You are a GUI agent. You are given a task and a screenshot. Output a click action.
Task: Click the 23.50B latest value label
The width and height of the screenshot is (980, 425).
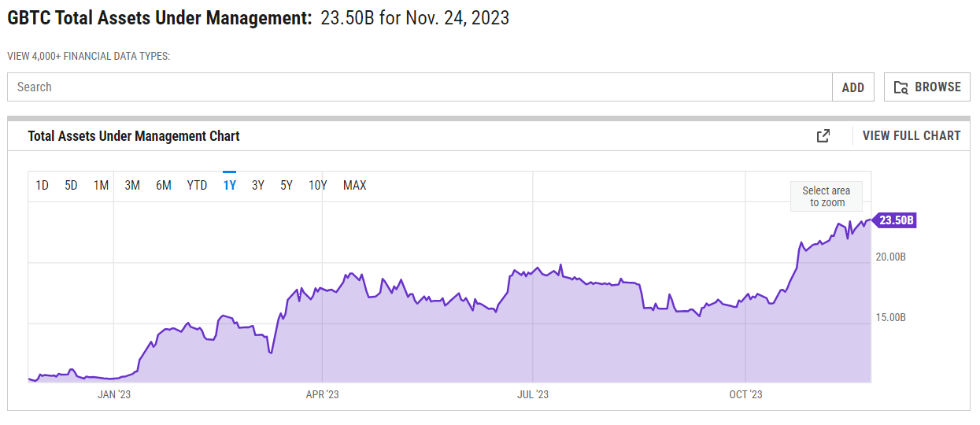(896, 220)
